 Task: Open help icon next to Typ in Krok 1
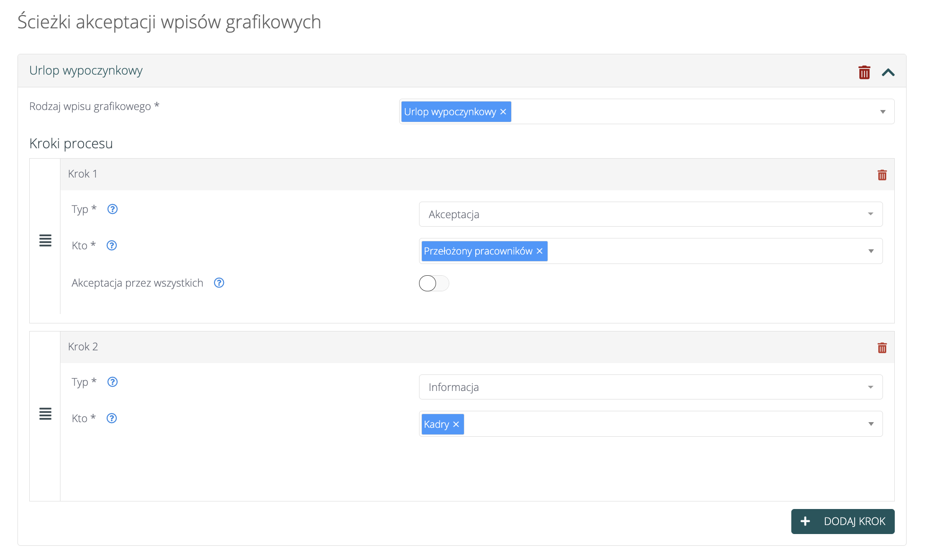pyautogui.click(x=112, y=209)
